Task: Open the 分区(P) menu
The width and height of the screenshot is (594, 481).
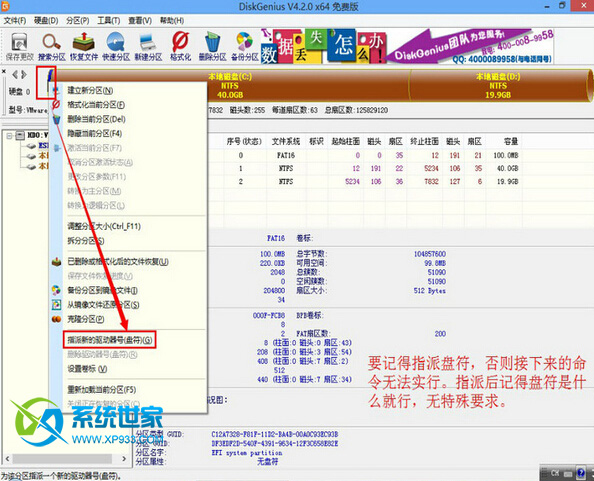Action: 78,20
